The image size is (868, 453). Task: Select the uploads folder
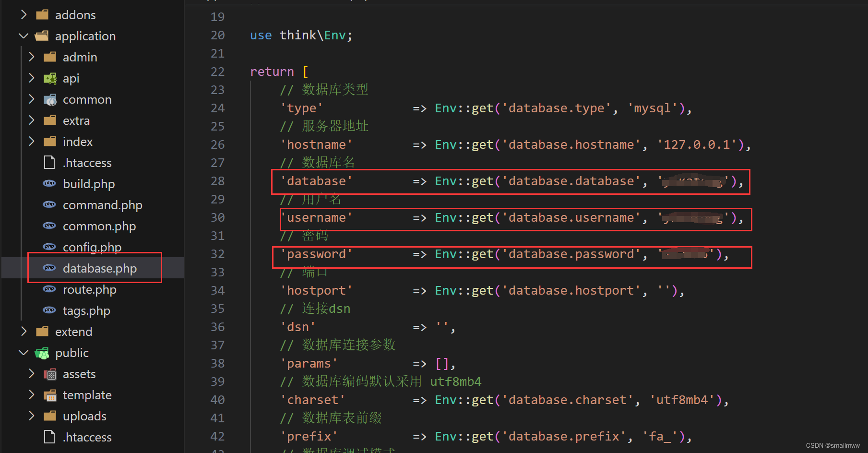84,416
